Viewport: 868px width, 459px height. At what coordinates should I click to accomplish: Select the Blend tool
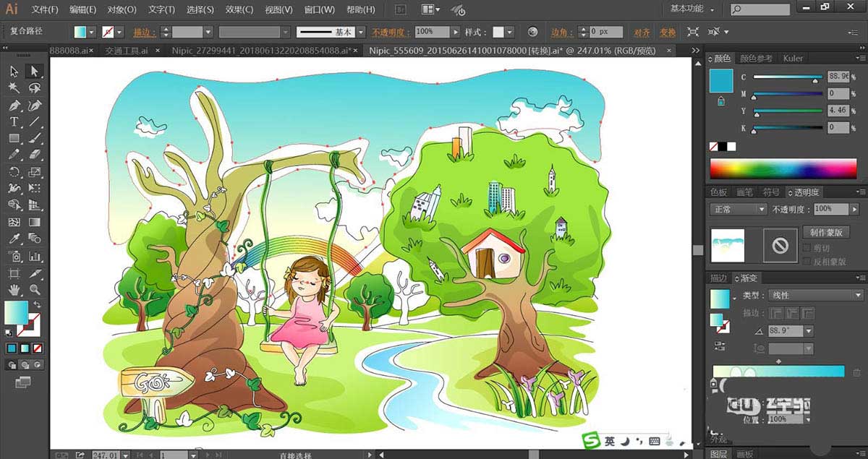pyautogui.click(x=34, y=239)
